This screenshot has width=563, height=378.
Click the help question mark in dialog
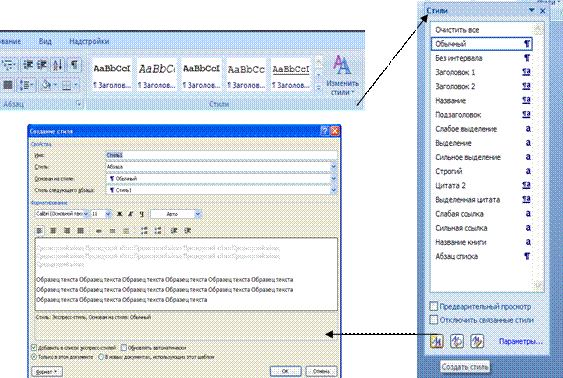click(x=324, y=131)
